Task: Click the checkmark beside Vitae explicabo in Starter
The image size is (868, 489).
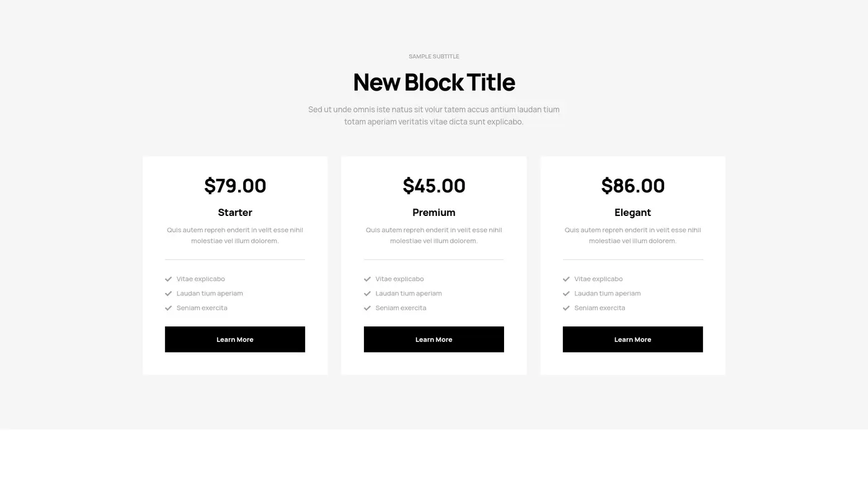Action: point(167,279)
